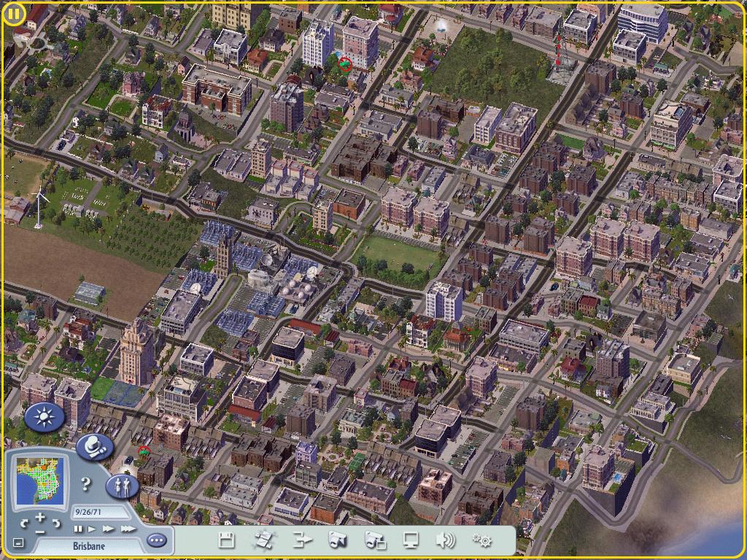Expand the options menu with three-dots button
The width and height of the screenshot is (747, 560).
(156, 540)
